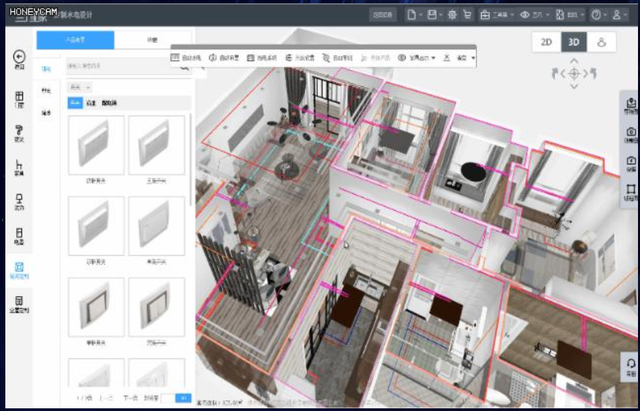This screenshot has height=411, width=640.
Task: Switch to 3D view mode
Action: tap(574, 42)
